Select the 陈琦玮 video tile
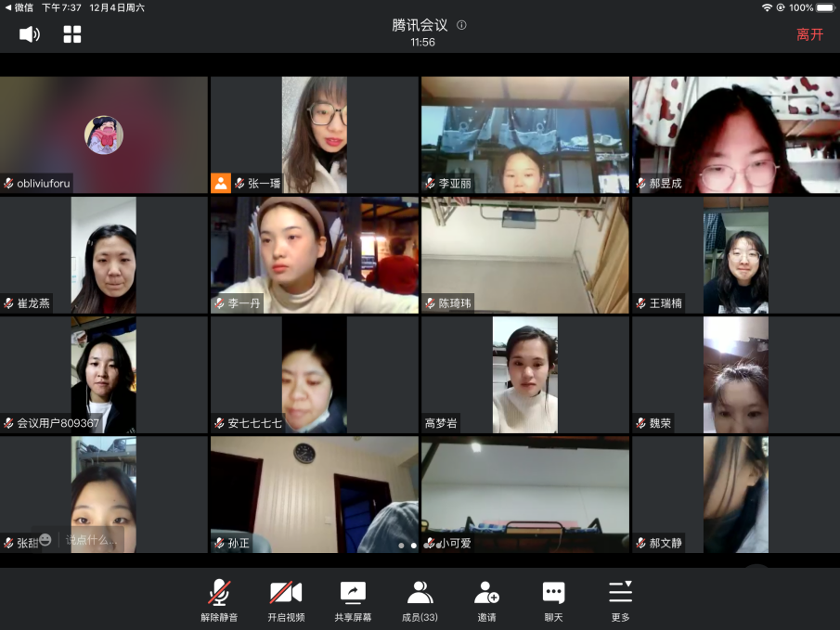The width and height of the screenshot is (840, 630). coord(524,255)
